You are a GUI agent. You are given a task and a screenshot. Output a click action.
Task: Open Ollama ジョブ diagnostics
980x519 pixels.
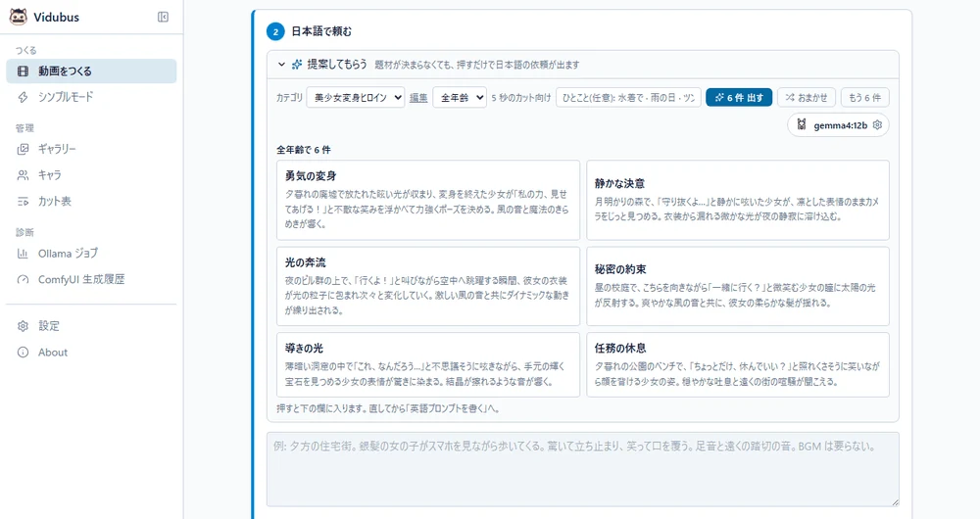(x=91, y=254)
